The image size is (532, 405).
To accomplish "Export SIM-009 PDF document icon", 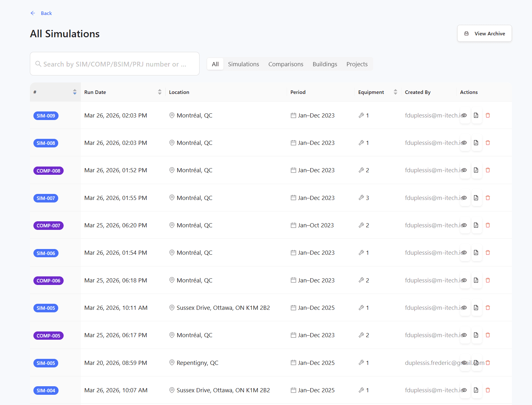I will 476,115.
